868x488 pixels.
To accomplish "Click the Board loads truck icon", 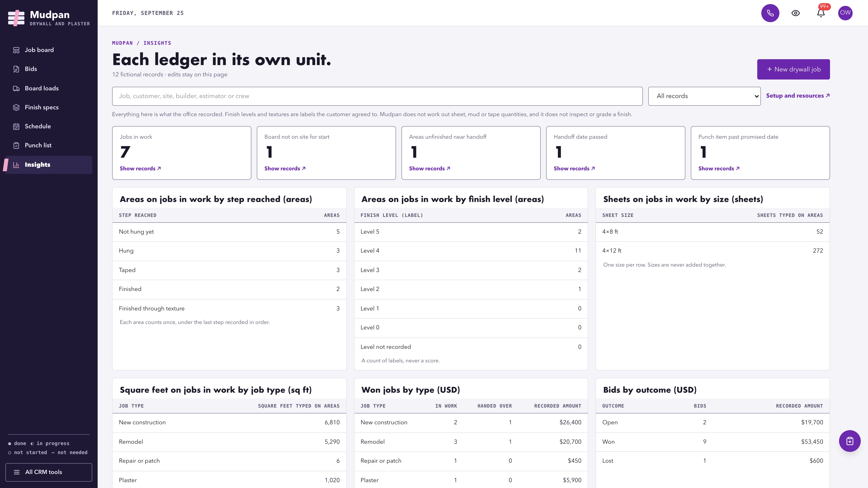I will (x=16, y=89).
